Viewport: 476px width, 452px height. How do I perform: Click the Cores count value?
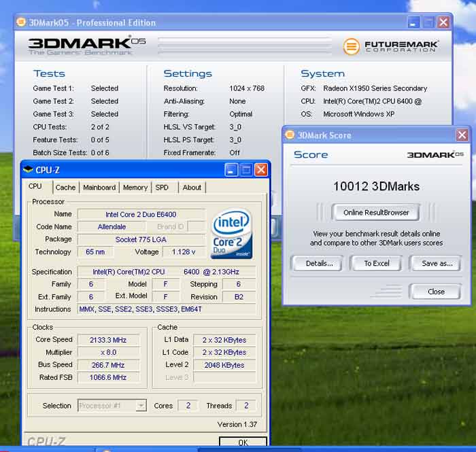pyautogui.click(x=188, y=406)
